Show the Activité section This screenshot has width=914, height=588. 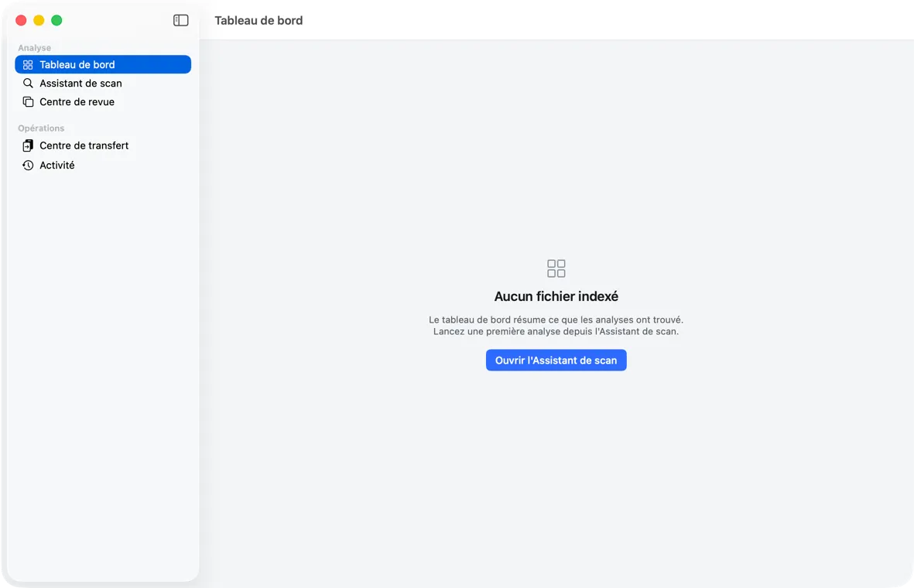[x=103, y=166]
